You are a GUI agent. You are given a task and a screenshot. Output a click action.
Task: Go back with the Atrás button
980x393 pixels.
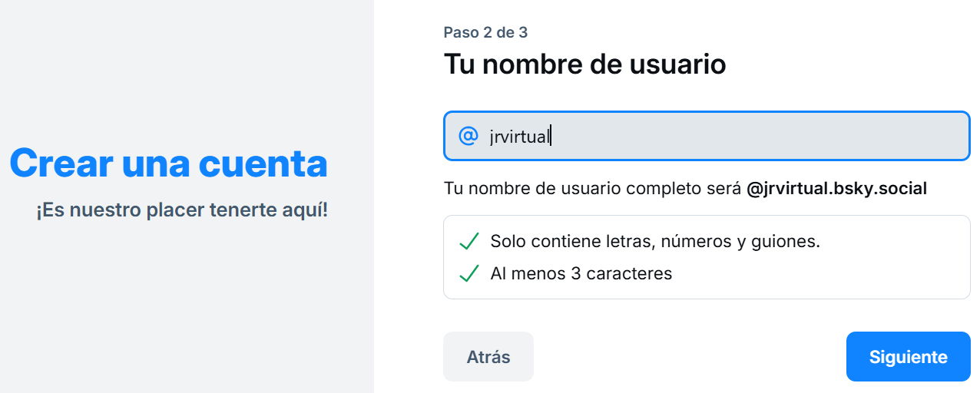pos(488,357)
